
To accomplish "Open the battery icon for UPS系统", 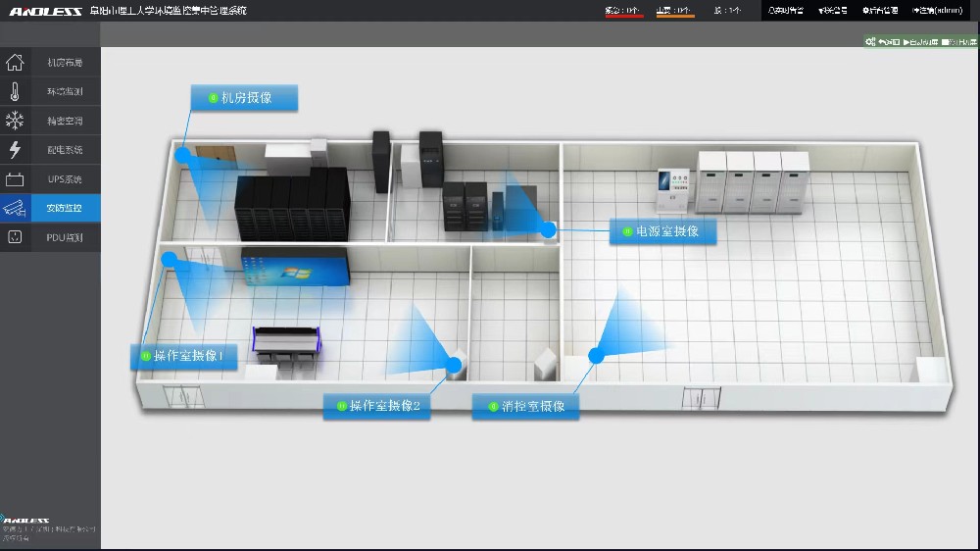I will 15,179.
